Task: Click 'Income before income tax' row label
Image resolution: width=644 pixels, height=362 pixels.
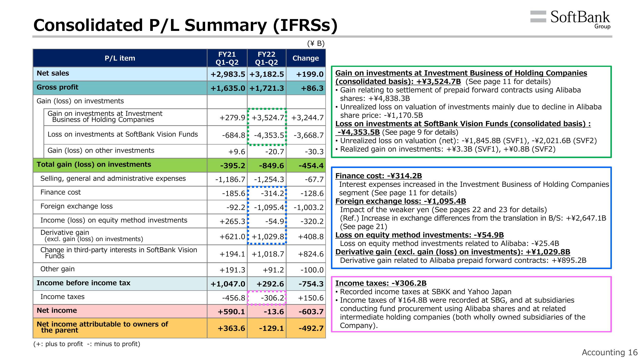Action: tap(83, 283)
